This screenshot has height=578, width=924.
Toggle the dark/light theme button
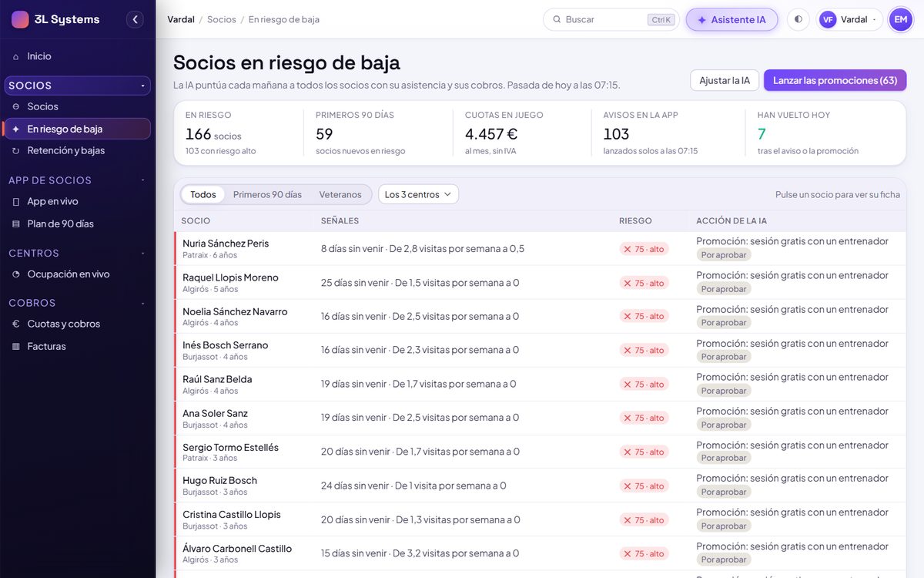(798, 19)
